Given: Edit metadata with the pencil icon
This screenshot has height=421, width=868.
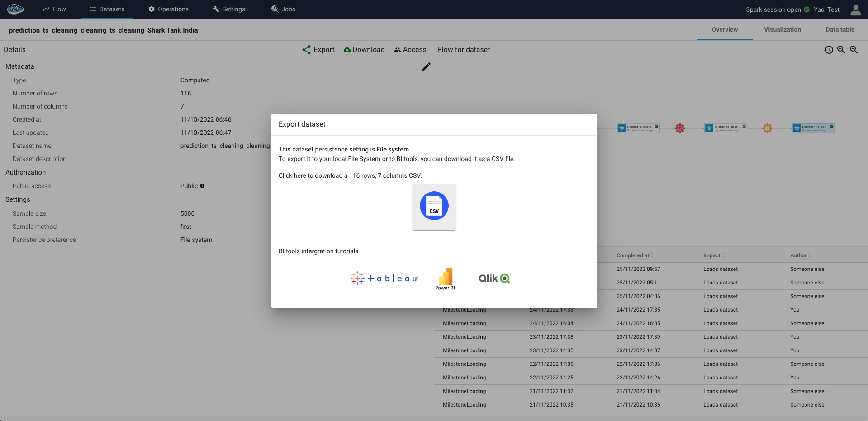Looking at the screenshot, I should (426, 66).
